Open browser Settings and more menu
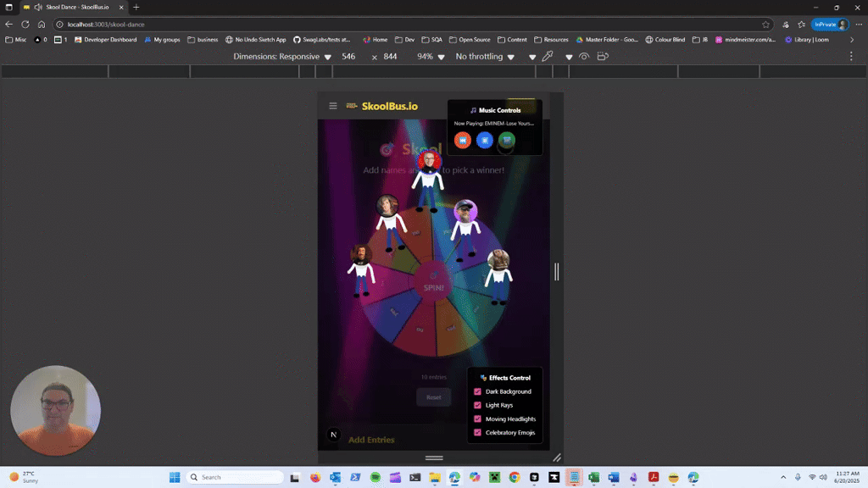868x488 pixels. [x=859, y=25]
